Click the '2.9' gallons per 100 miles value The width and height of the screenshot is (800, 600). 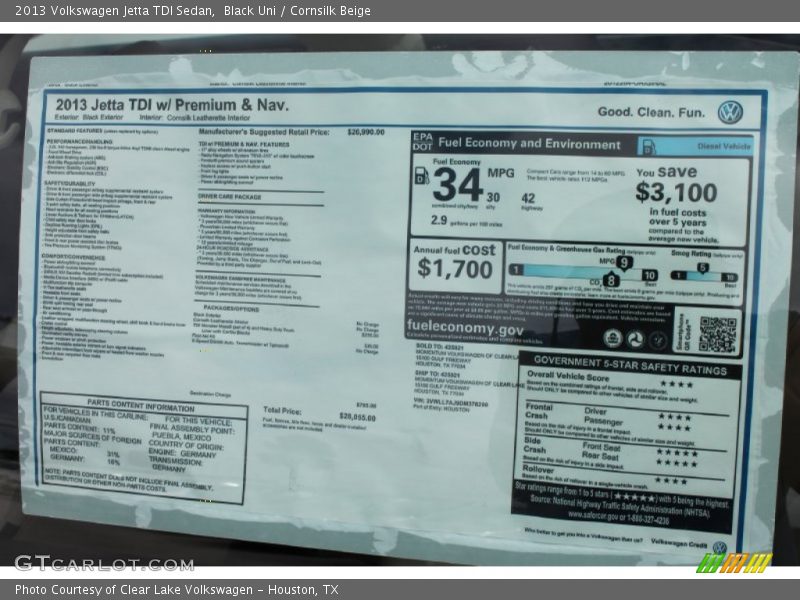tap(439, 220)
